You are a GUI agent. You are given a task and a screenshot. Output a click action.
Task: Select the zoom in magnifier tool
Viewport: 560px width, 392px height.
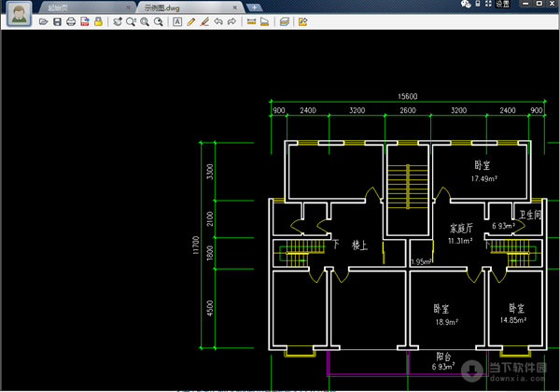[x=145, y=21]
